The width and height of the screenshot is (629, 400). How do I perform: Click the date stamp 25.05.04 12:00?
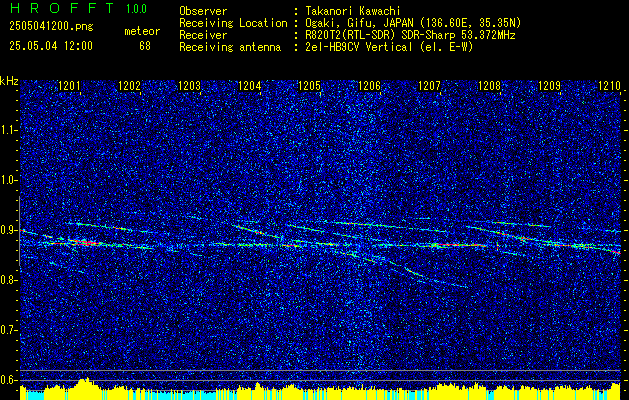51,46
